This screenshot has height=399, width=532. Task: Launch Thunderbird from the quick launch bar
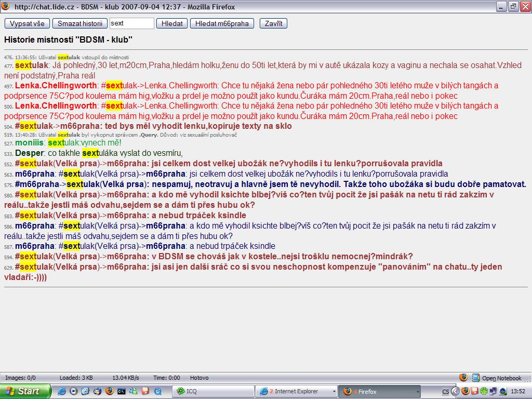tap(97, 391)
